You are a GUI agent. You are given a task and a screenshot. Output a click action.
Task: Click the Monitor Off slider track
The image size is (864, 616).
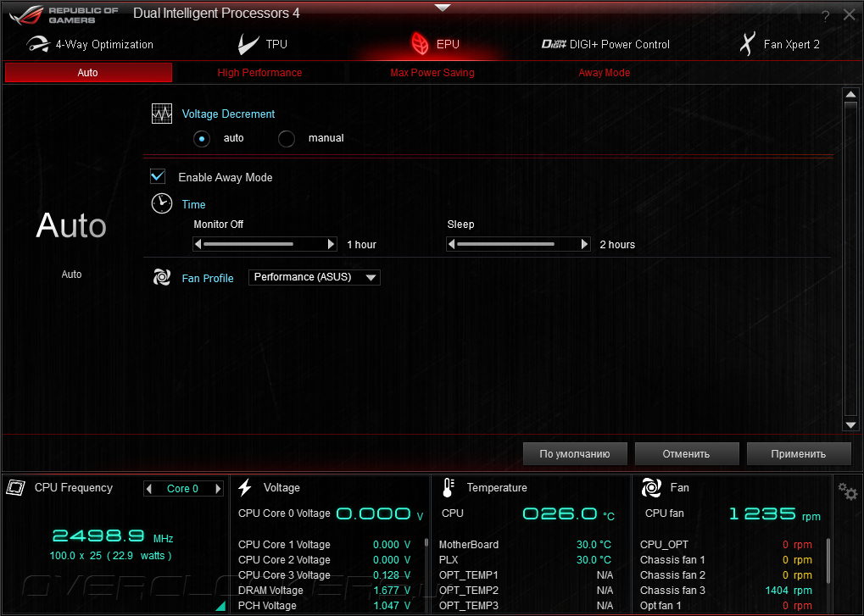[265, 244]
